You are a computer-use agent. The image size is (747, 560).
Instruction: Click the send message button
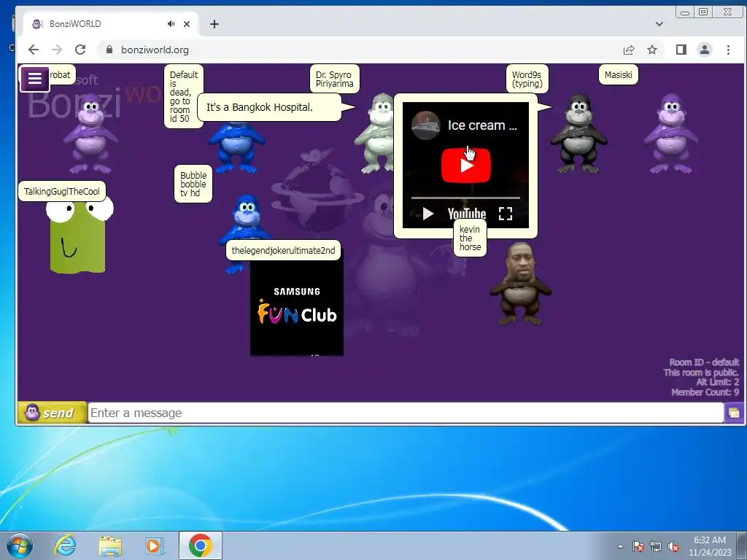tap(53, 413)
